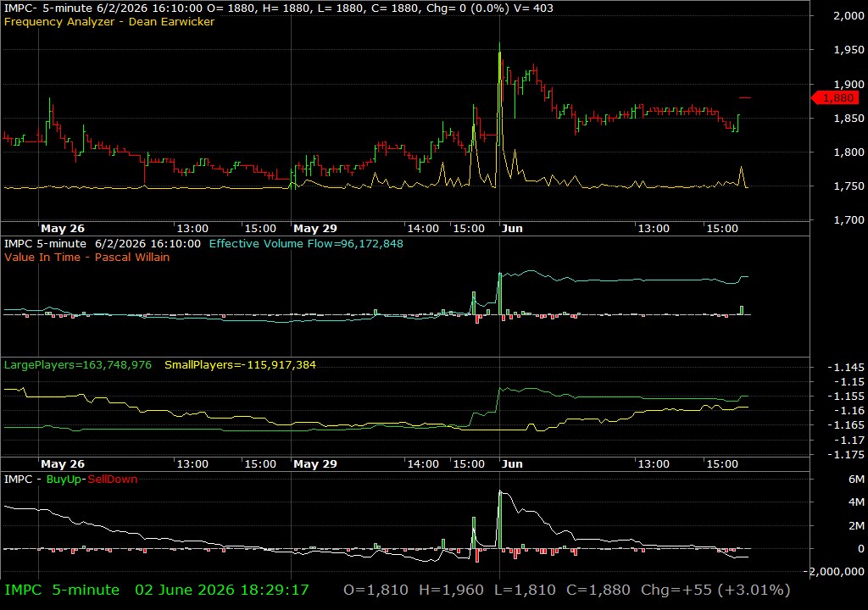Click the 6M volume axis label
Viewport: 868px width, 610px height.
point(856,480)
